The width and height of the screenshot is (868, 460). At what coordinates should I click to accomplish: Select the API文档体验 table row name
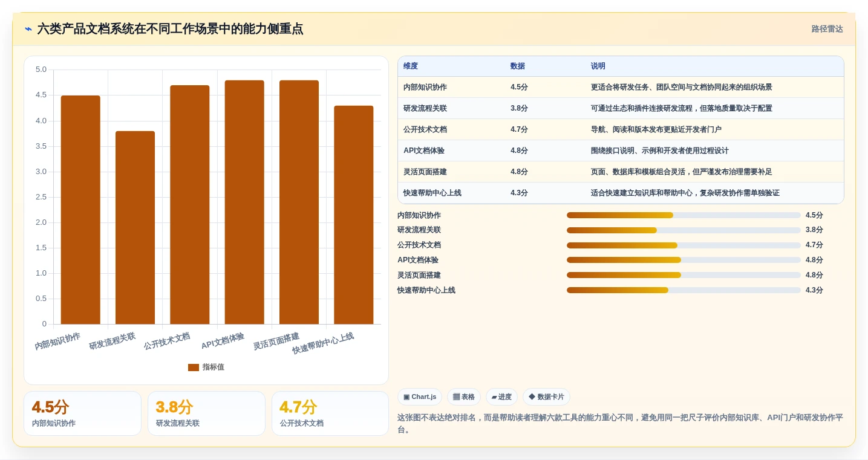(424, 151)
